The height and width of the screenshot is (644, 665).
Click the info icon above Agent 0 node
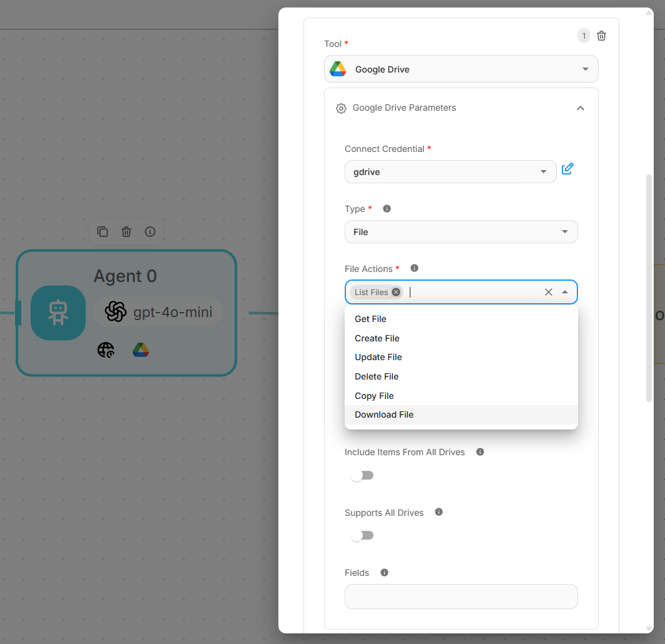point(150,232)
